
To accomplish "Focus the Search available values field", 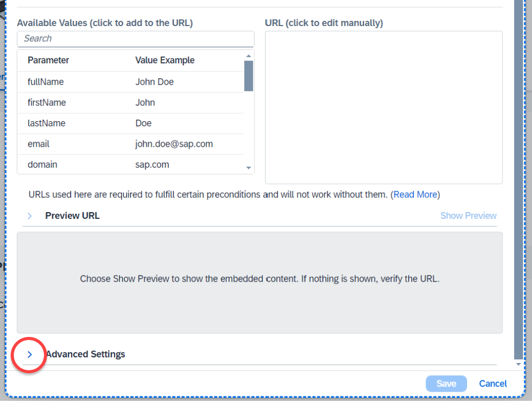I will 136,39.
